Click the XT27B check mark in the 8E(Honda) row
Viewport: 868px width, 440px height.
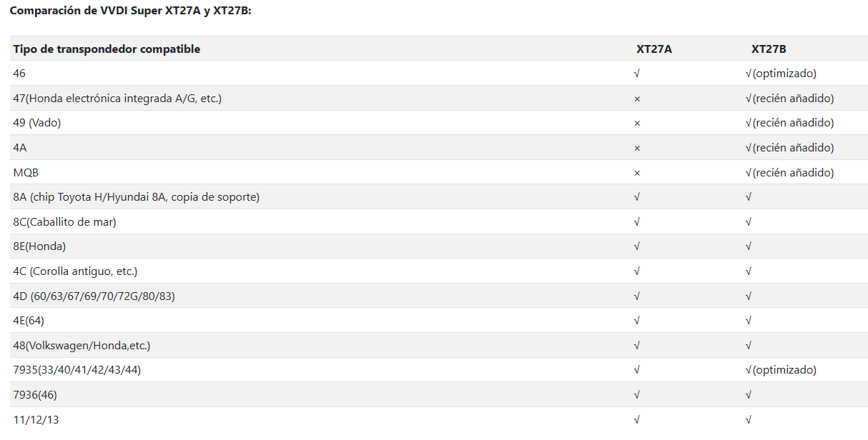tap(749, 246)
